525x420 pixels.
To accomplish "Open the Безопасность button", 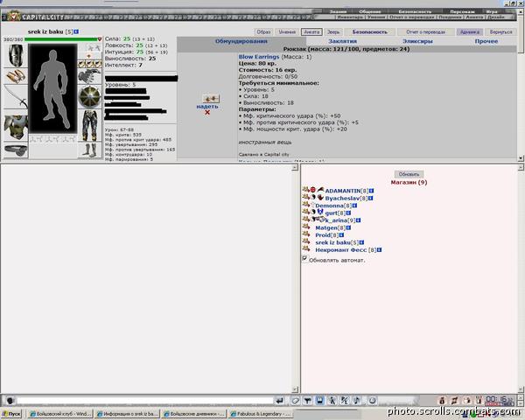I will pos(369,31).
